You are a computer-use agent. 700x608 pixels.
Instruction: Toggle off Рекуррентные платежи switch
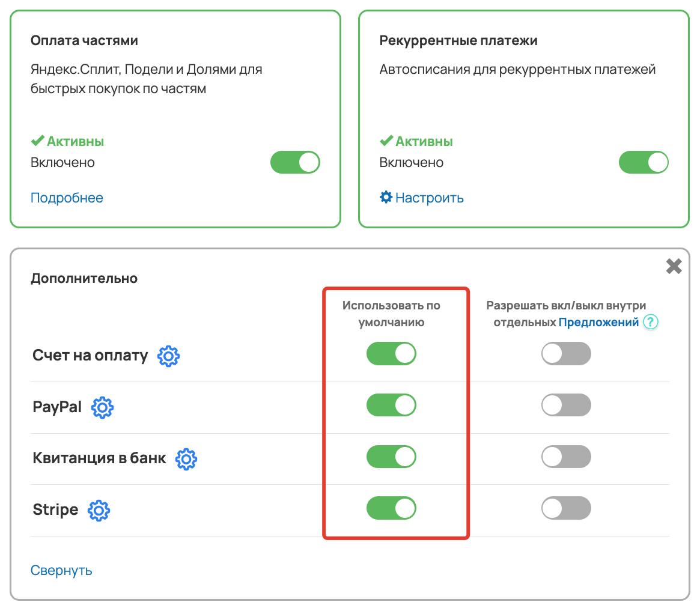tap(644, 162)
